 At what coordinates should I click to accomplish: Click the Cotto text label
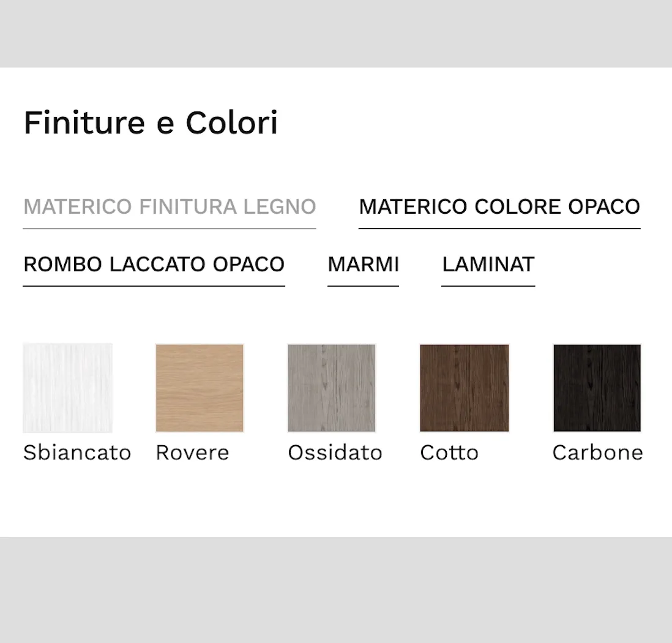click(x=449, y=453)
